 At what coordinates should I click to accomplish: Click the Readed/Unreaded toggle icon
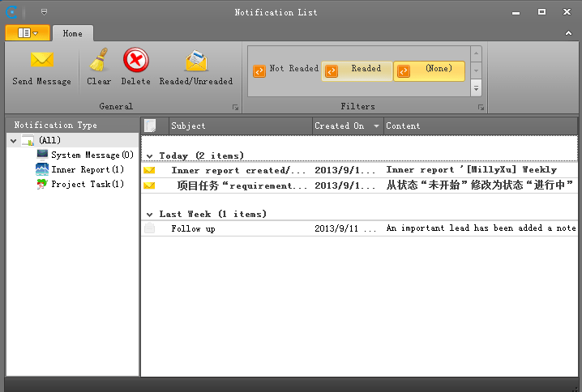[x=195, y=61]
